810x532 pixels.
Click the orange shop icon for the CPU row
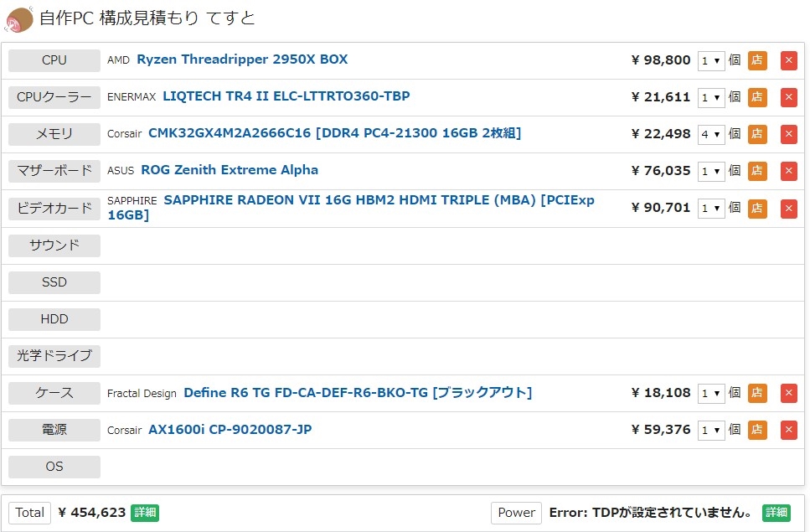(757, 60)
